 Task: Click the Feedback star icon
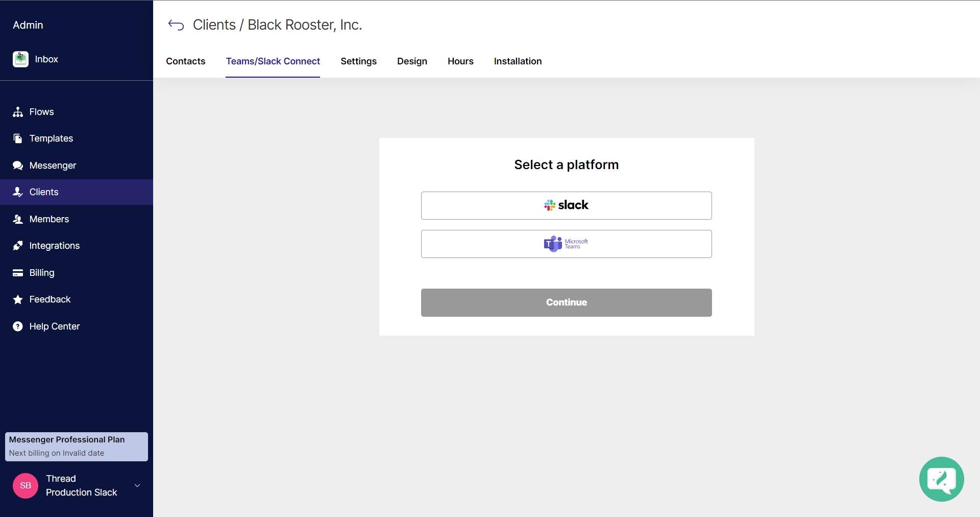pos(18,299)
